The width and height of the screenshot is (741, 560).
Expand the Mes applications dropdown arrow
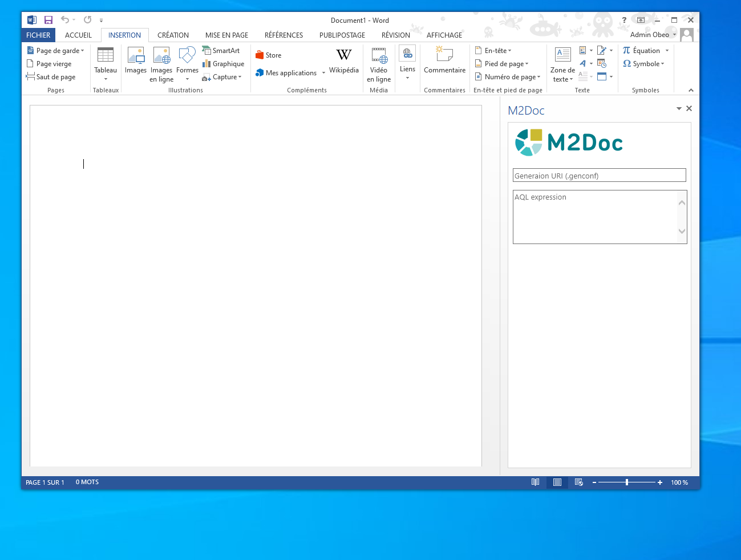coord(323,73)
